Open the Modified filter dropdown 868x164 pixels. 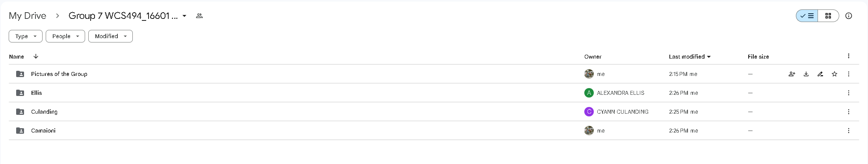(x=110, y=36)
